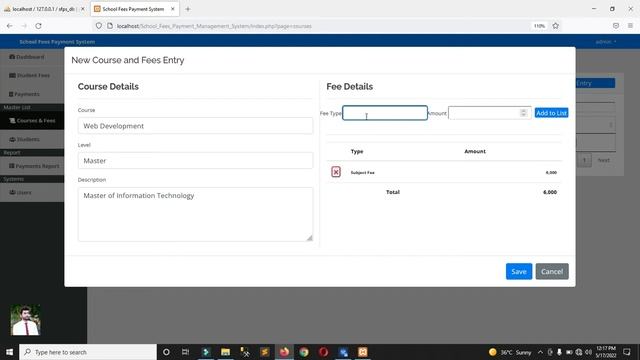Click the taskbar clock and date
Image resolution: width=640 pixels, height=360 pixels.
(x=606, y=352)
